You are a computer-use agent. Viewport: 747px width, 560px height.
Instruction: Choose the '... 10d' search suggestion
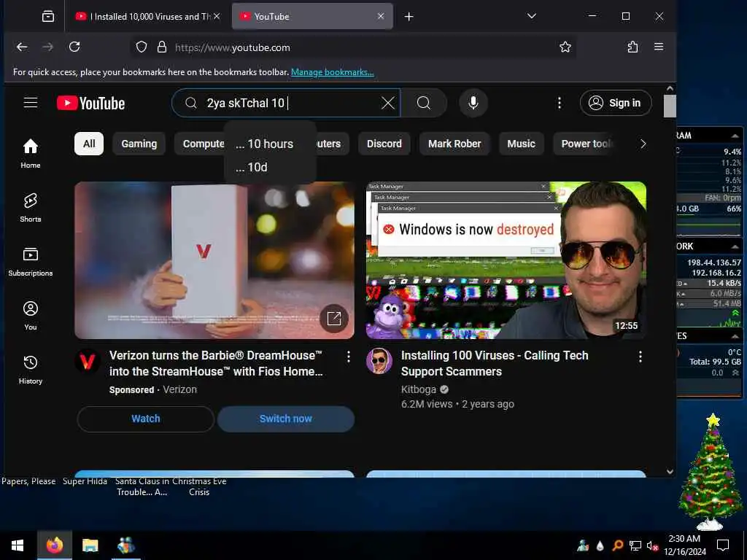[x=270, y=167]
